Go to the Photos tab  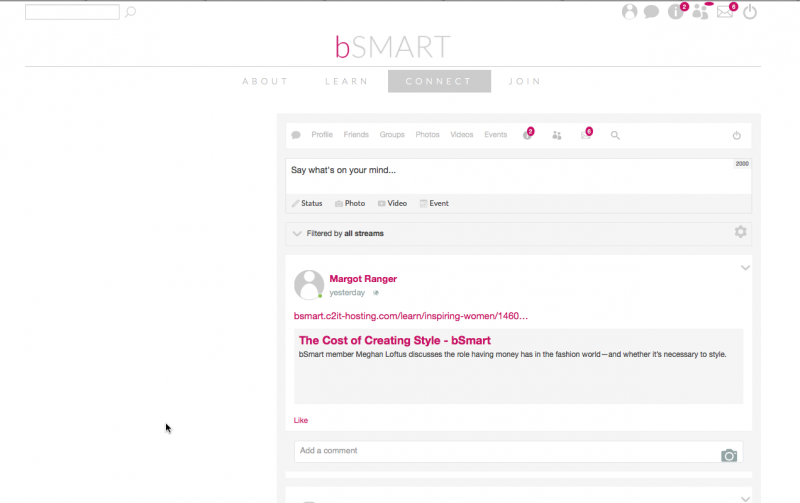click(x=428, y=135)
